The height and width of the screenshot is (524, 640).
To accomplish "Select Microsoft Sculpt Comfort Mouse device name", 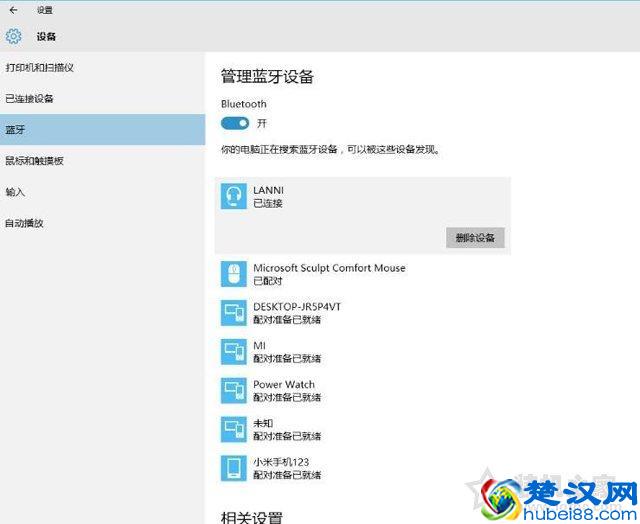I will click(x=329, y=268).
